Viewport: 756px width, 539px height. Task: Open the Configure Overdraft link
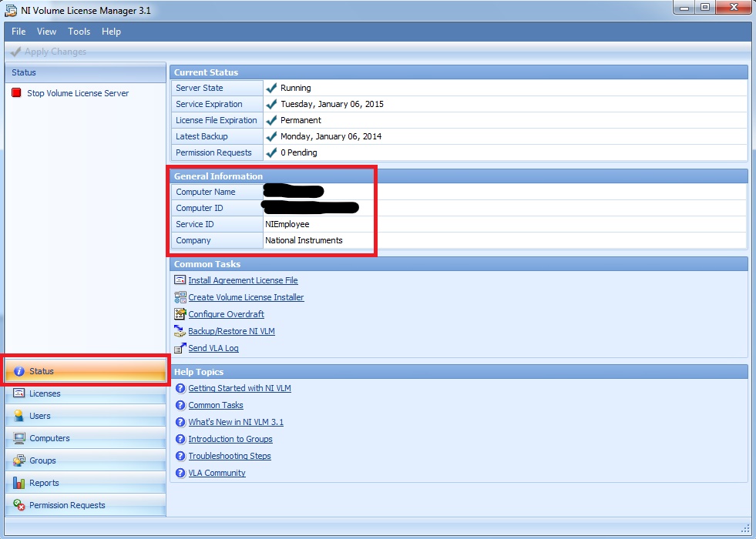tap(226, 314)
